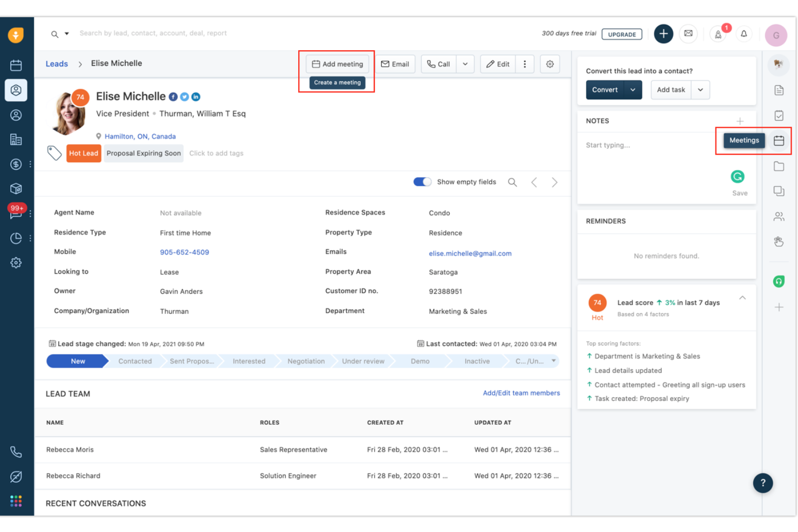Image resolution: width=798 pixels, height=532 pixels.
Task: Click the Add/Edit team members link
Action: pos(521,393)
